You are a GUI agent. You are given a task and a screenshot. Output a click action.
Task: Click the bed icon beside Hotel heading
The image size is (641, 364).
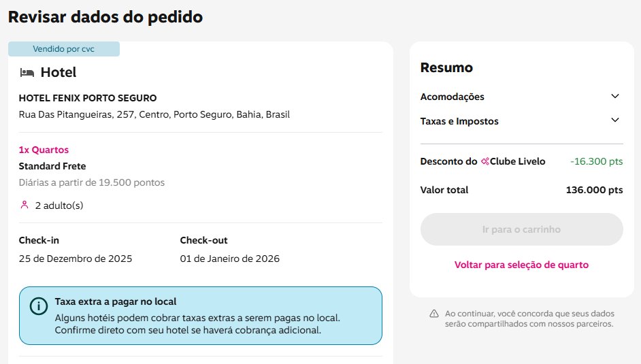(27, 72)
